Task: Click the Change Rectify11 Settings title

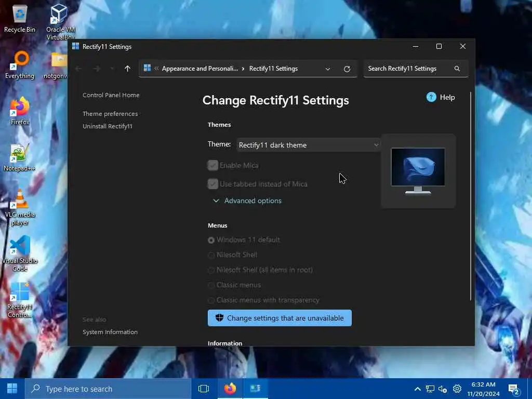Action: tap(275, 100)
